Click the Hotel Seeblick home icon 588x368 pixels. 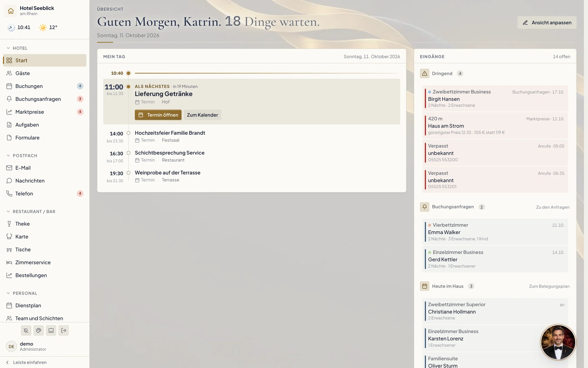(x=11, y=11)
